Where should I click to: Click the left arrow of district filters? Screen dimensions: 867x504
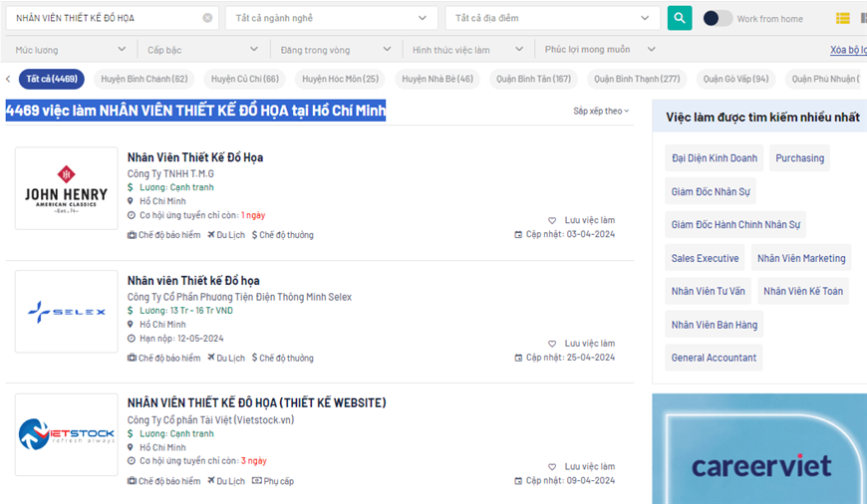point(8,79)
